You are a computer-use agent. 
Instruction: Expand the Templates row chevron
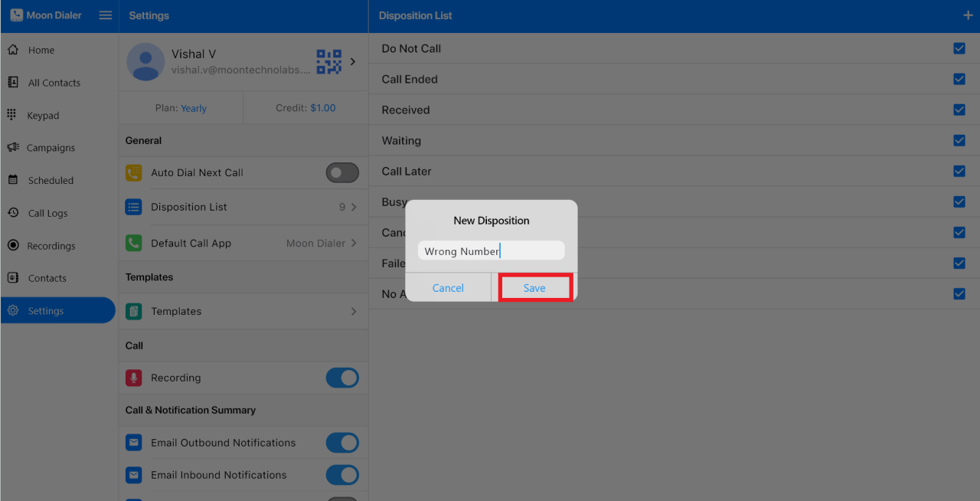click(x=354, y=311)
